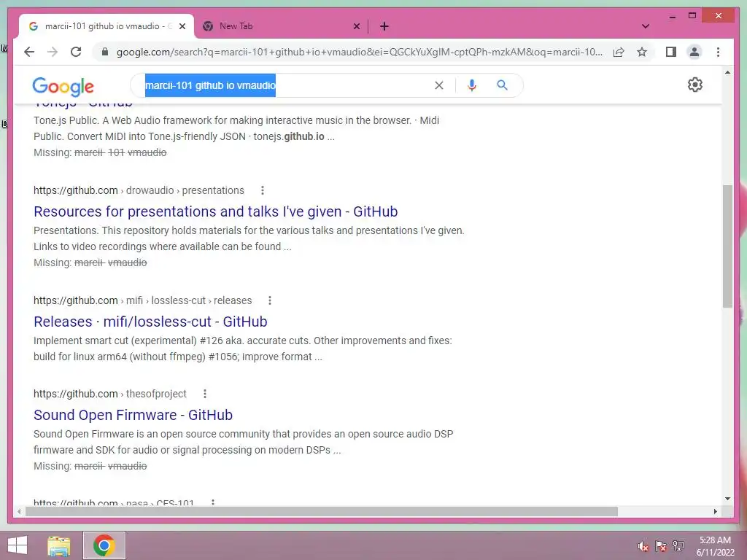Open the Windows Start menu
Viewport: 747px width, 560px height.
coord(18,545)
